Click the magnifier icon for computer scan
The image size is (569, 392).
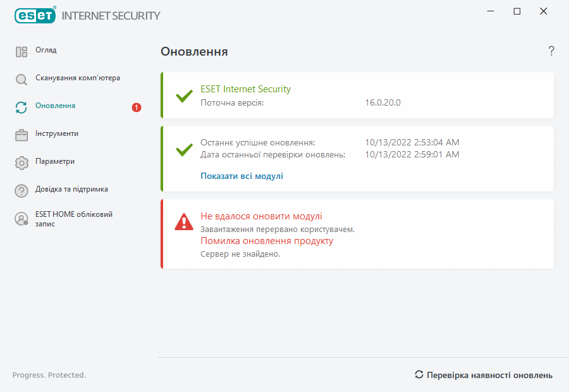(21, 80)
